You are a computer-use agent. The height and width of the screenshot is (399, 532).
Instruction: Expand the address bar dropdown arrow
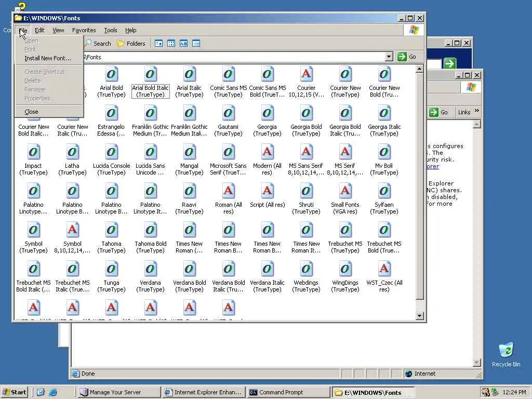[x=389, y=57]
